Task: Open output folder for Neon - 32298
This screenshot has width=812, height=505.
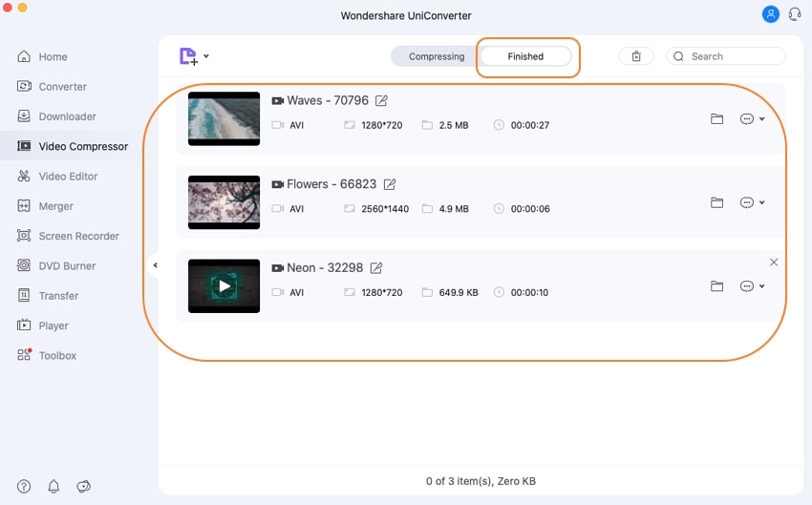Action: point(716,286)
